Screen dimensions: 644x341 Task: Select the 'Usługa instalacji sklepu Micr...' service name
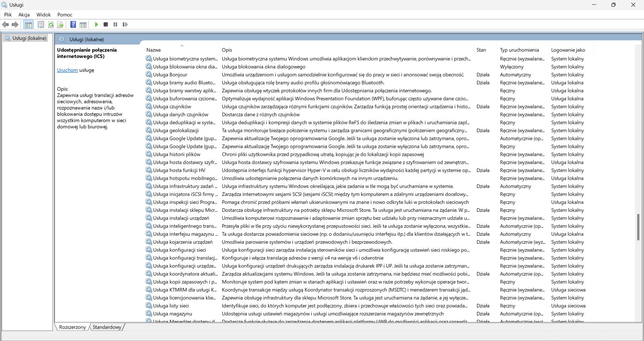(185, 210)
